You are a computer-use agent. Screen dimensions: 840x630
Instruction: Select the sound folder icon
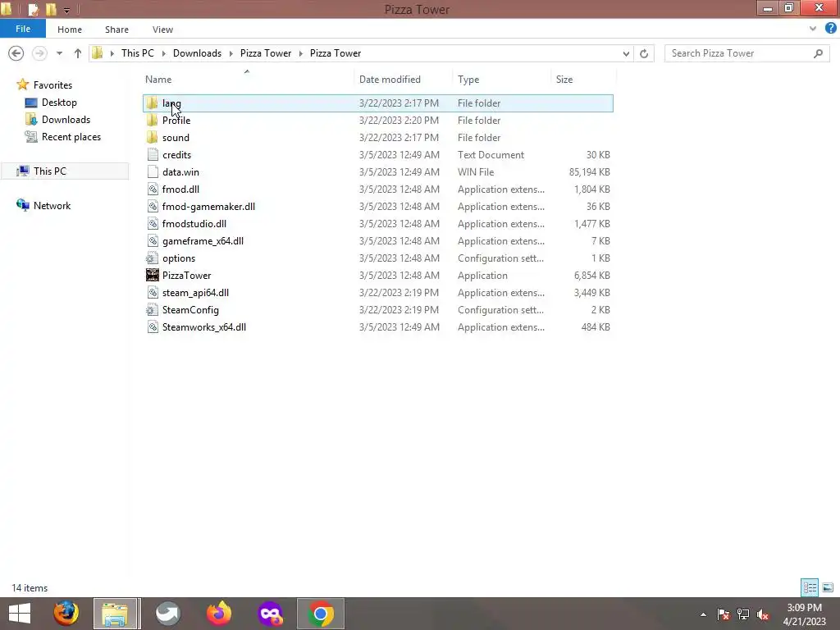coord(152,137)
